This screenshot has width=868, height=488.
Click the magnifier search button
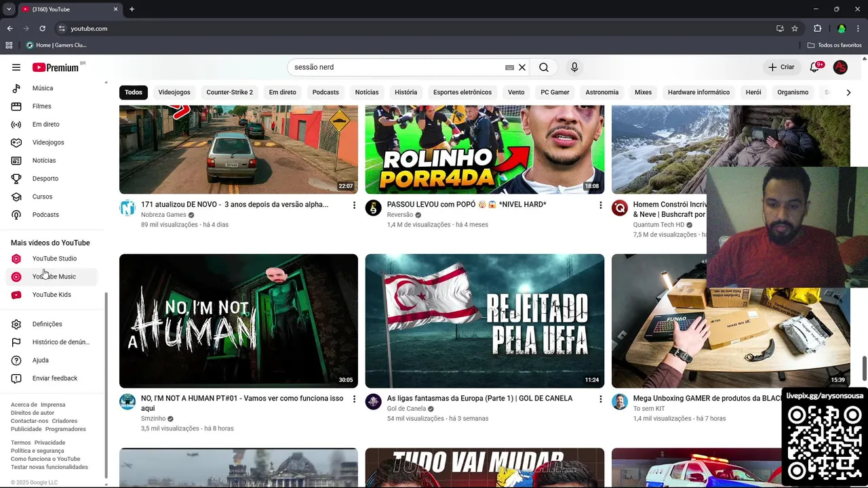(x=544, y=67)
